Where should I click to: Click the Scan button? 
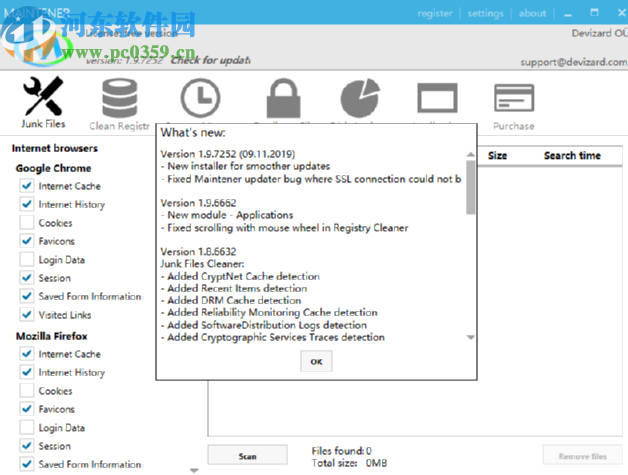coord(248,456)
